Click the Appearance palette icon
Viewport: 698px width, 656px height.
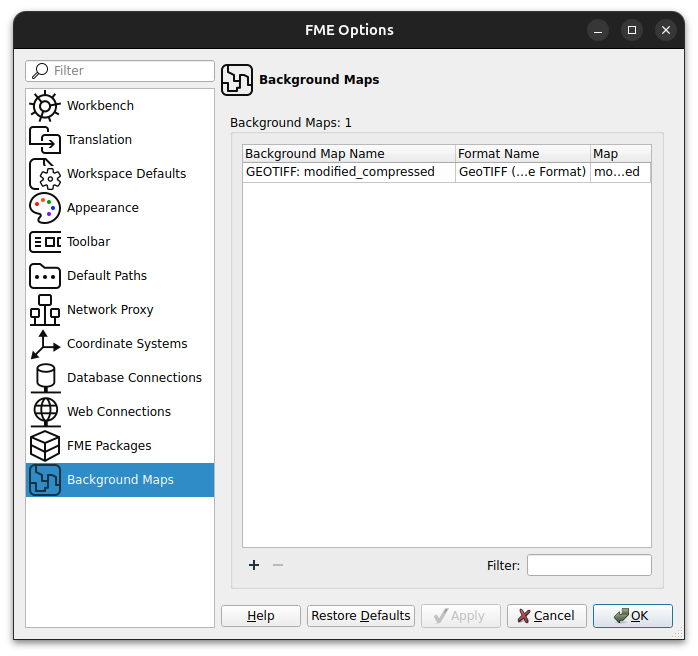coord(45,208)
